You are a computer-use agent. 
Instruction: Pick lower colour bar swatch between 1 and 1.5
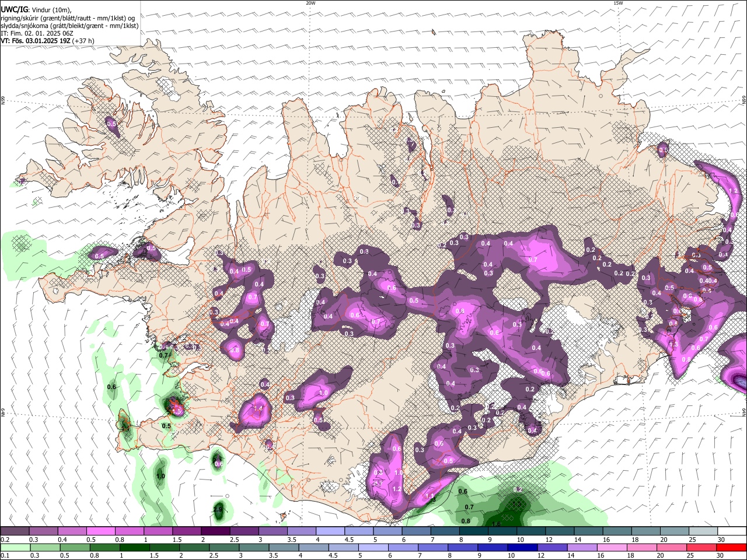tap(134, 547)
